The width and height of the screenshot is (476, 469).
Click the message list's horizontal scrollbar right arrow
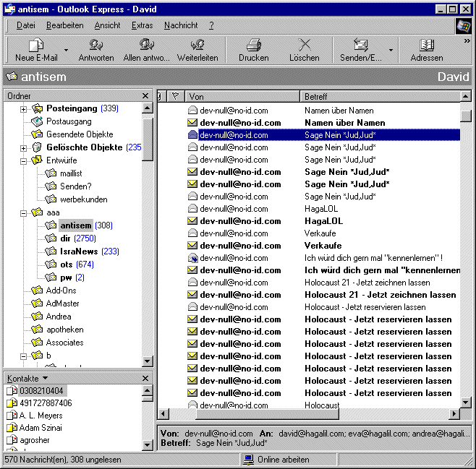point(454,414)
